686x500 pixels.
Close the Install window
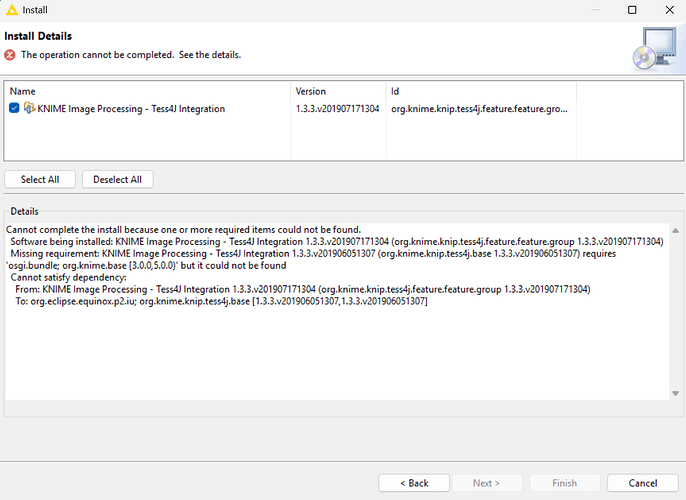point(670,10)
